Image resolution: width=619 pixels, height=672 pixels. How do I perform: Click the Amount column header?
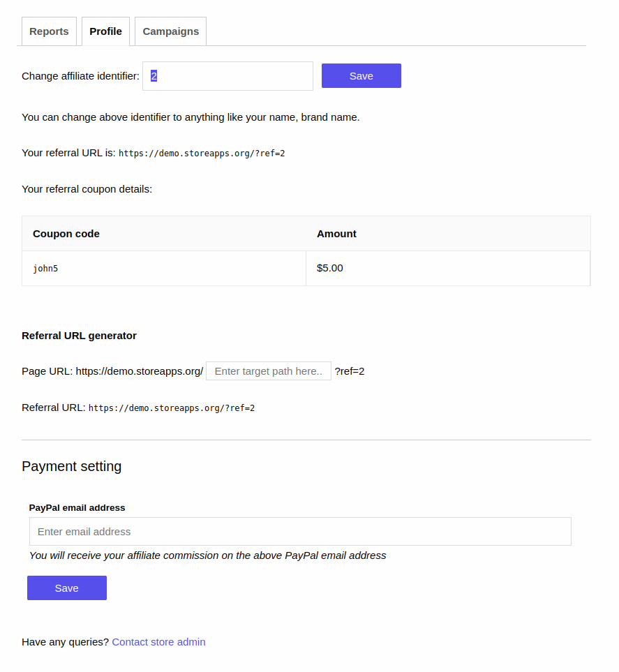click(336, 234)
